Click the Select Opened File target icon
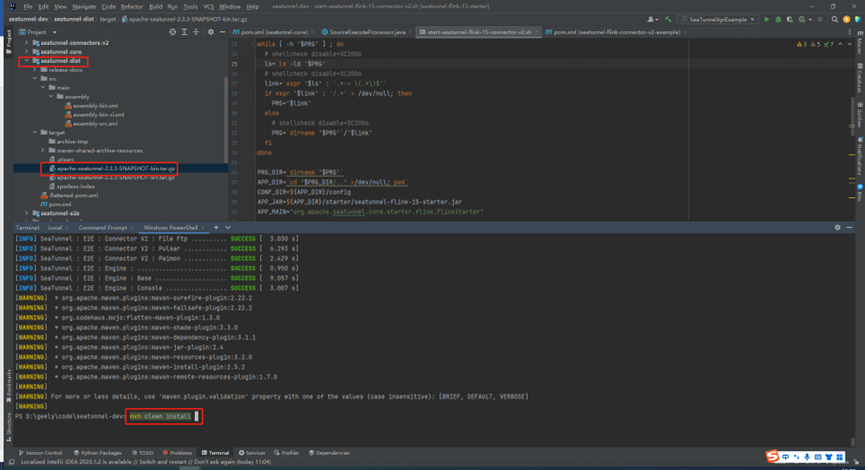This screenshot has height=470, width=865. [x=172, y=32]
